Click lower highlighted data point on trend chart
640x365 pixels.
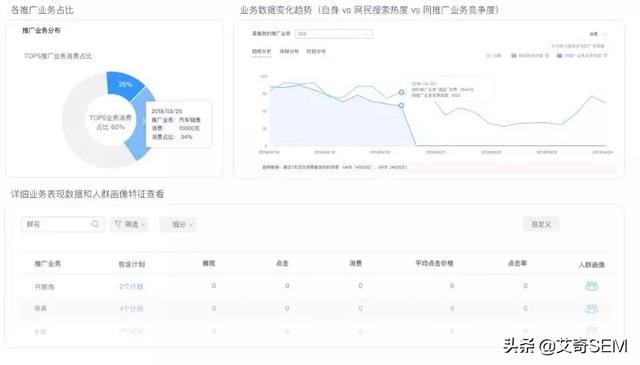[x=401, y=105]
